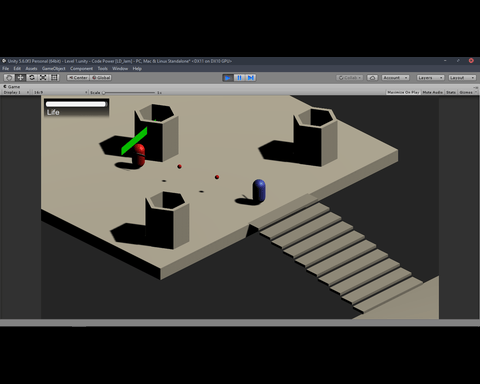Select the Hand tool

tap(9, 78)
